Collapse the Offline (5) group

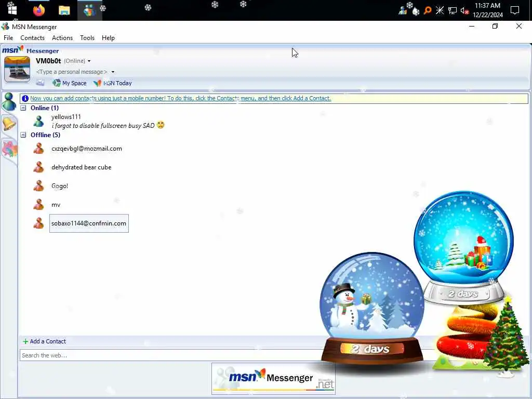[23, 135]
